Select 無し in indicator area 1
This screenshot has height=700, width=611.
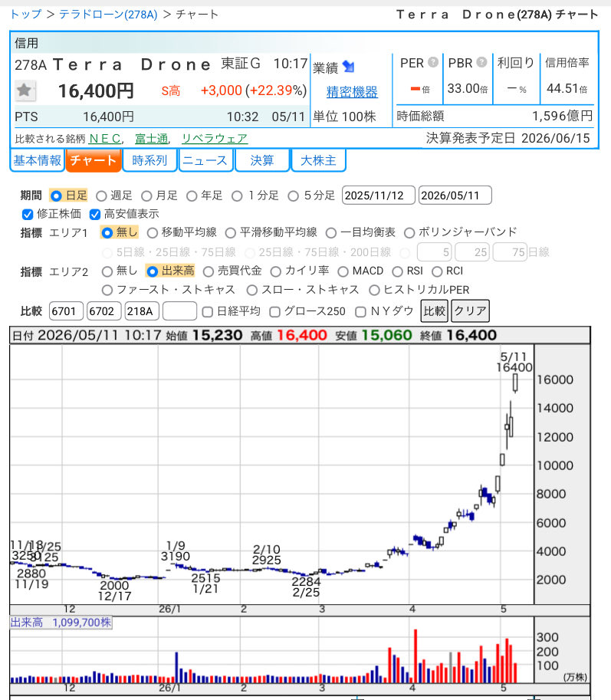(107, 232)
